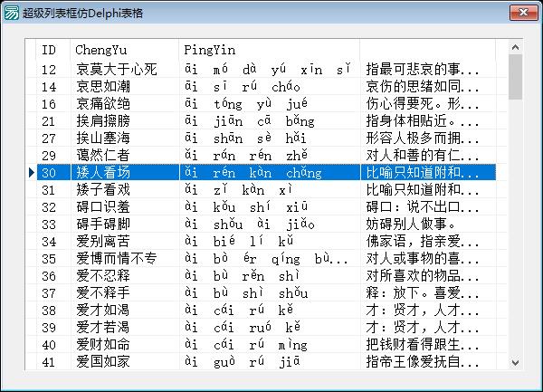Click the description cell in the 蔼然仁者 row
This screenshot has width=543, height=392.
pyautogui.click(x=422, y=155)
